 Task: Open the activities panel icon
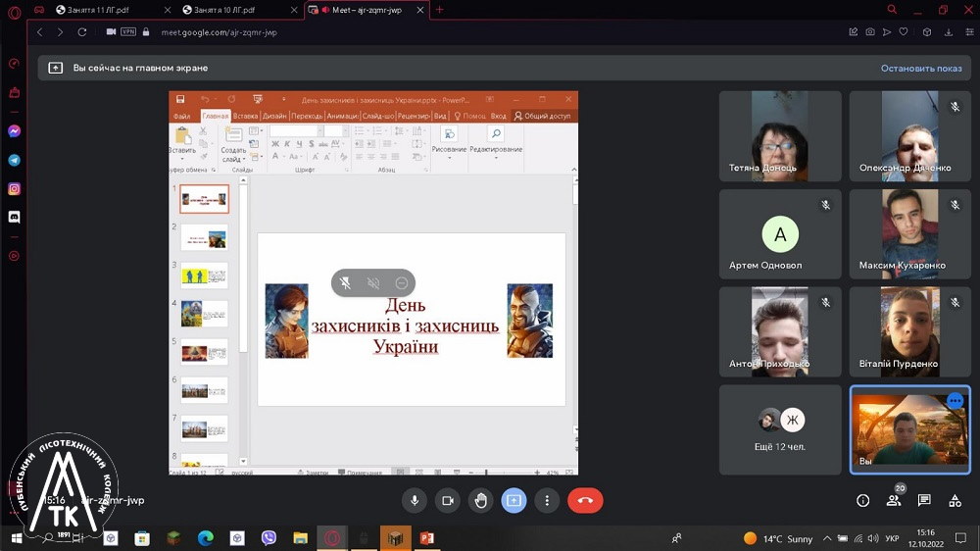tap(955, 500)
